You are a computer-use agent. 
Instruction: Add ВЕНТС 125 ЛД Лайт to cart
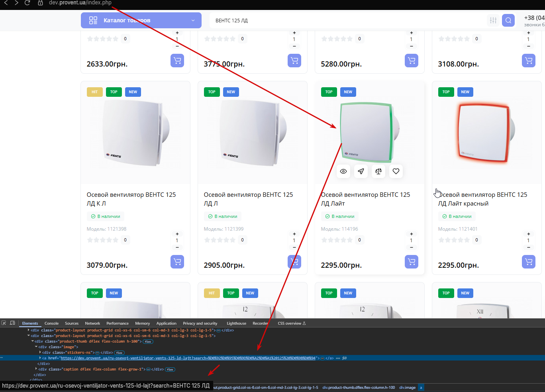tap(412, 262)
